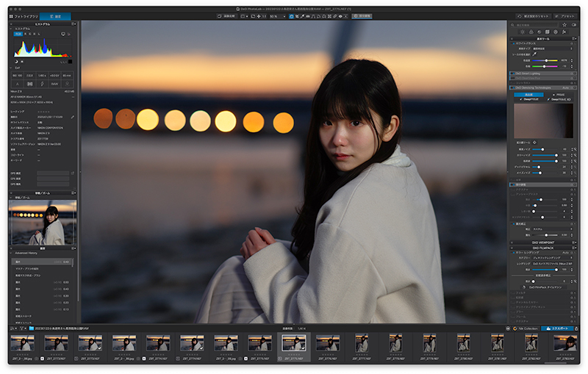Click the blue Export button
The height and width of the screenshot is (374, 588).
[x=557, y=328]
